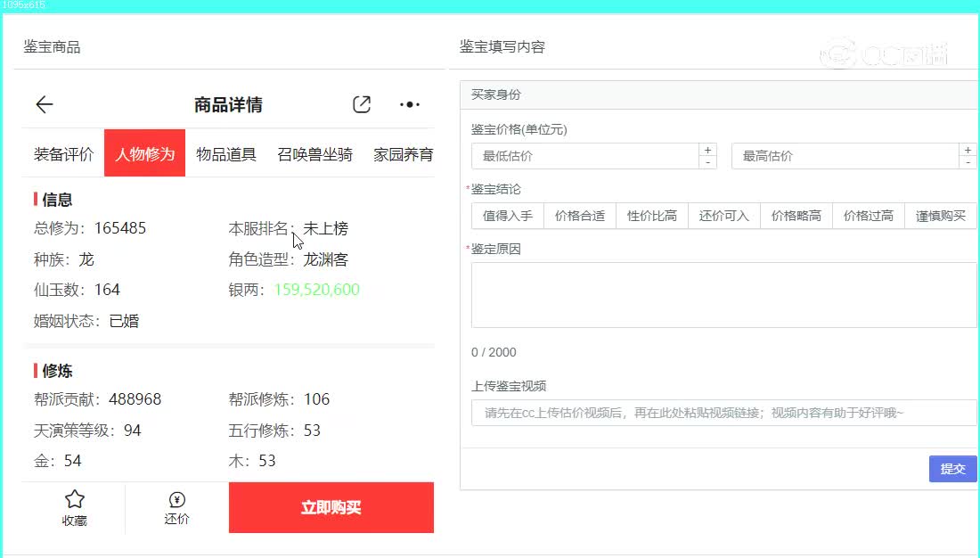Screen dimensions: 980x558
Task: Switch to the 召唤兽坐骑 tab
Action: coord(314,152)
